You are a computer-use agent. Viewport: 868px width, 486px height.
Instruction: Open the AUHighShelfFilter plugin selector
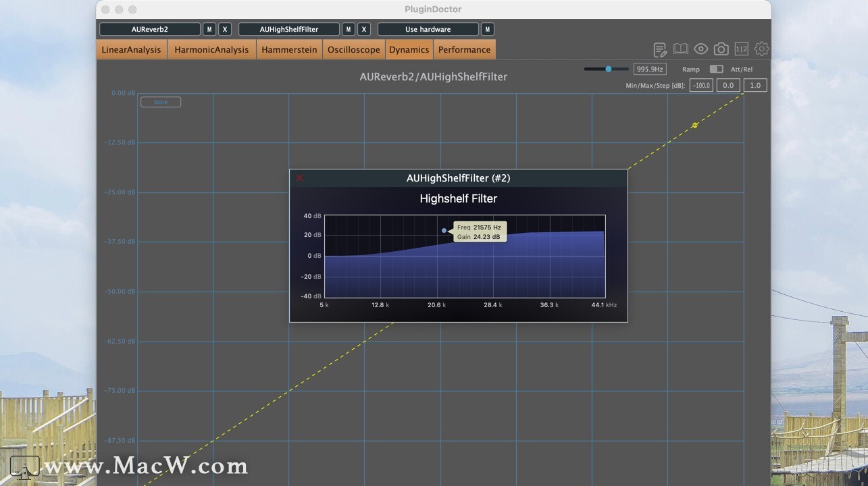(x=290, y=29)
